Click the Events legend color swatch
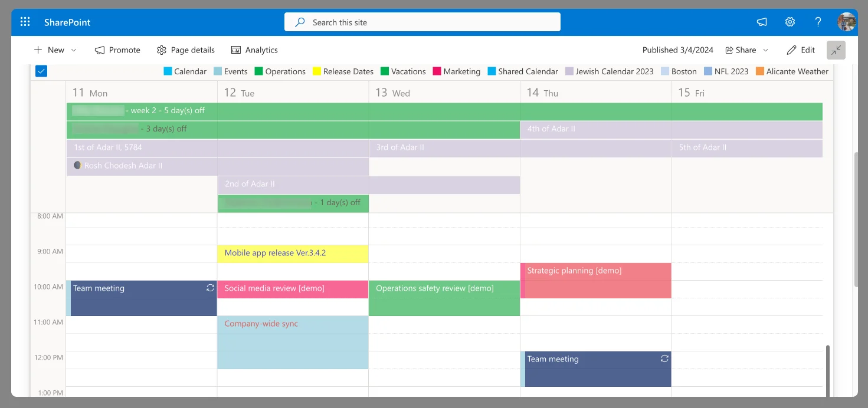The height and width of the screenshot is (408, 868). [x=217, y=71]
